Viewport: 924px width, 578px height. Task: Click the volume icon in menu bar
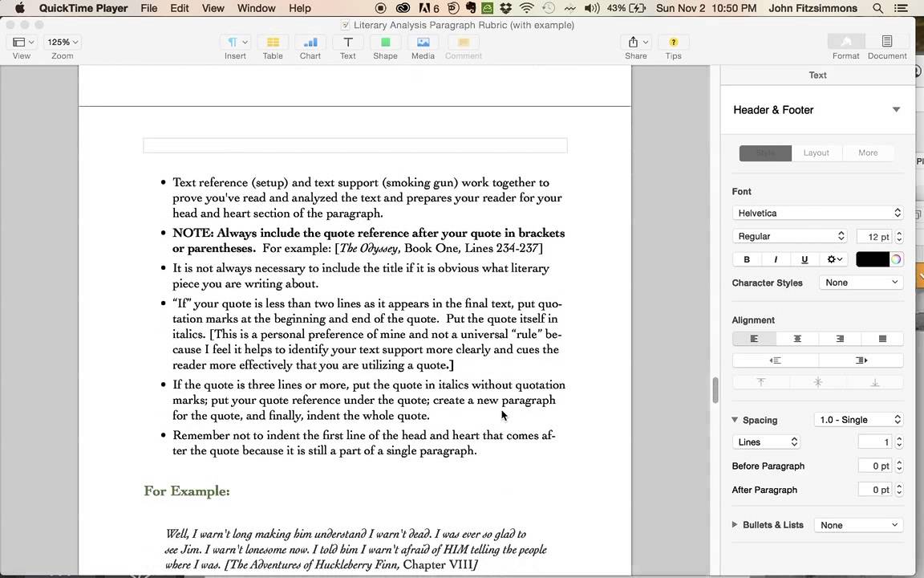[x=592, y=8]
